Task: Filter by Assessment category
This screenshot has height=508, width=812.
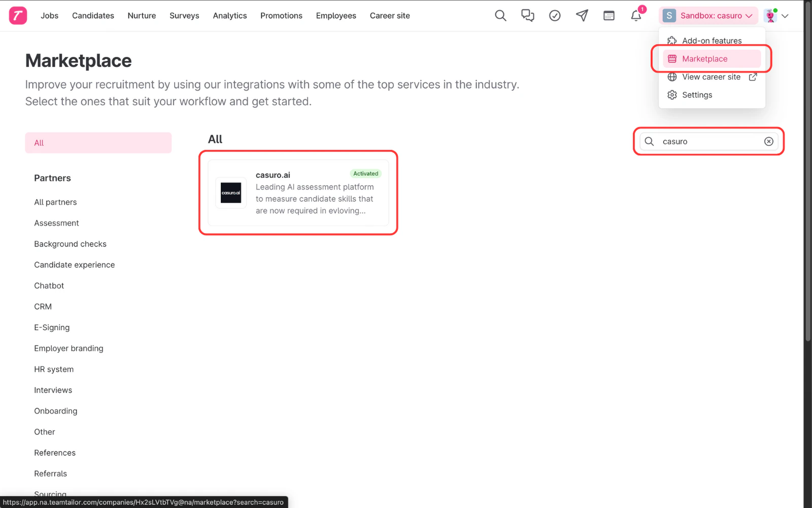Action: pyautogui.click(x=56, y=223)
